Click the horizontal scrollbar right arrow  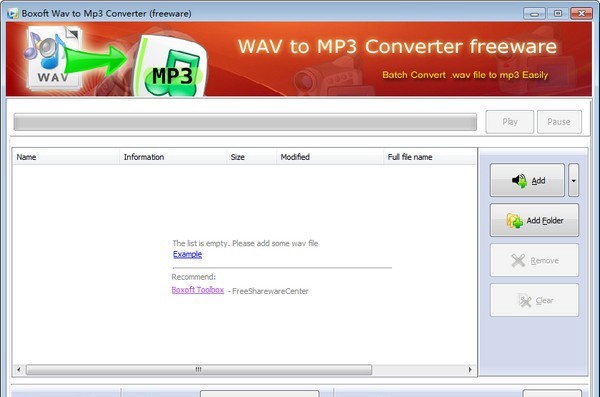pyautogui.click(x=470, y=370)
